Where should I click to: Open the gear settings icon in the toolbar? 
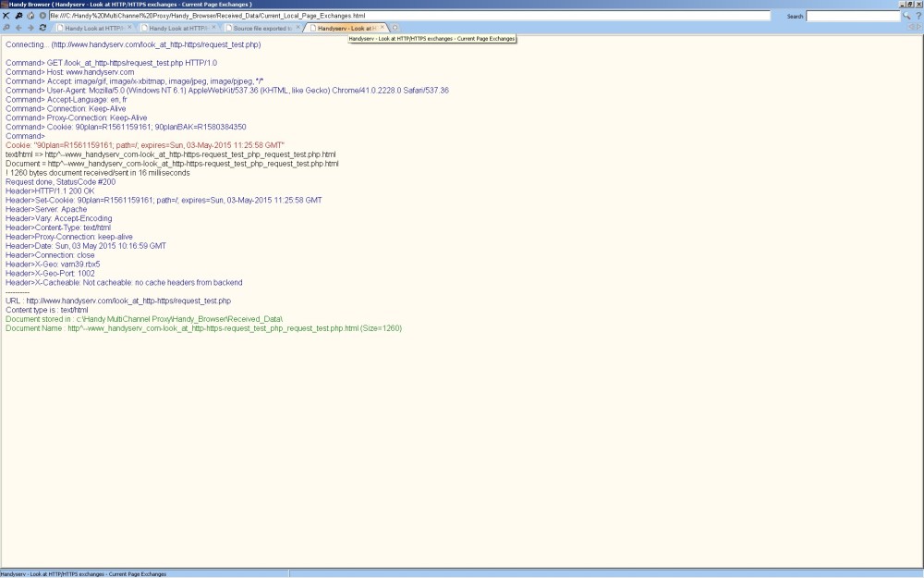pyautogui.click(x=18, y=16)
